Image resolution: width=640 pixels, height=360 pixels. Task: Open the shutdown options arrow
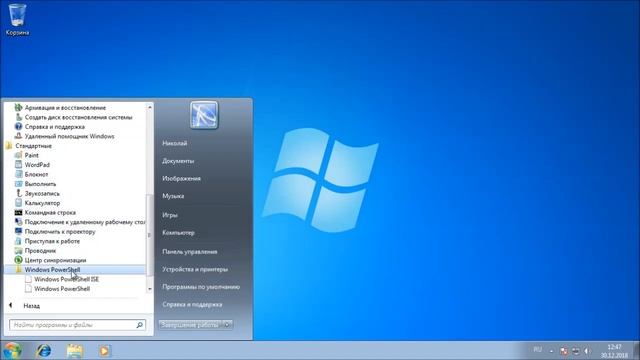(227, 325)
